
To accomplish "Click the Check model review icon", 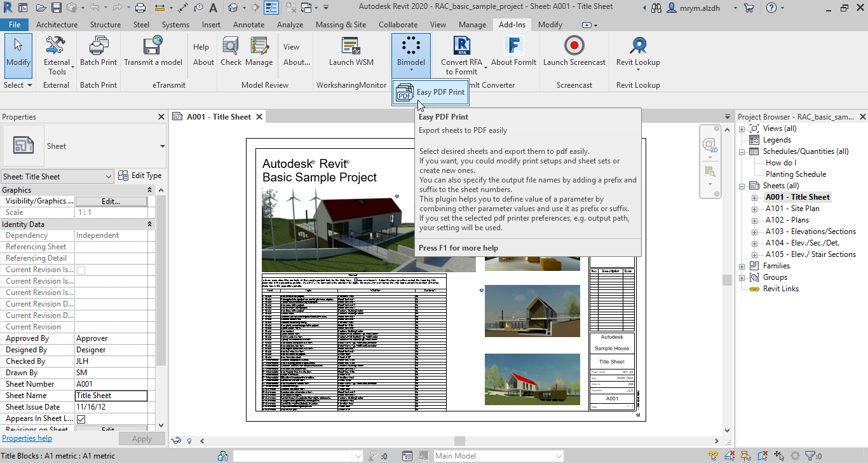I will tap(231, 47).
